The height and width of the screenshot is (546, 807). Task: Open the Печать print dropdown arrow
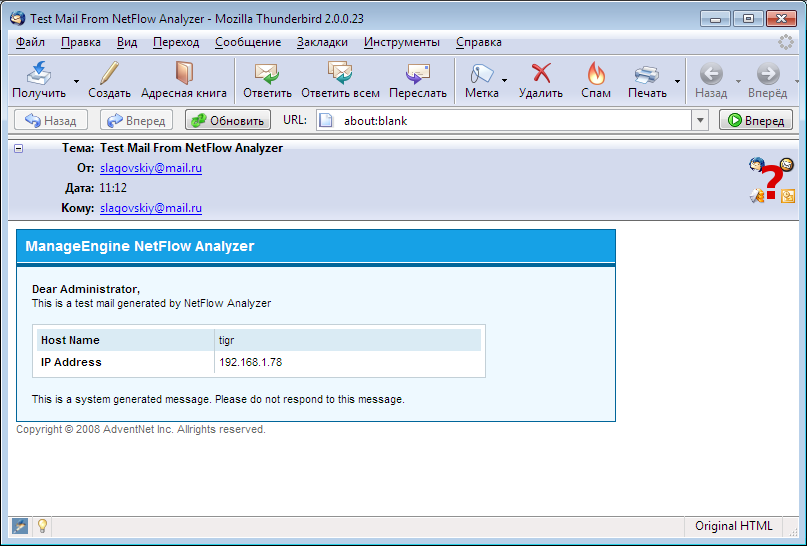coord(677,81)
